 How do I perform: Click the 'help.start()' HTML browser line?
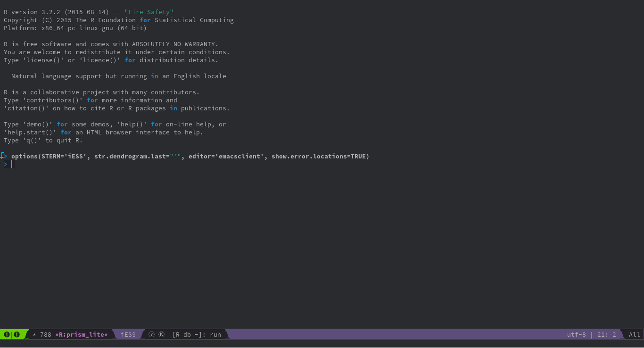[x=104, y=132]
